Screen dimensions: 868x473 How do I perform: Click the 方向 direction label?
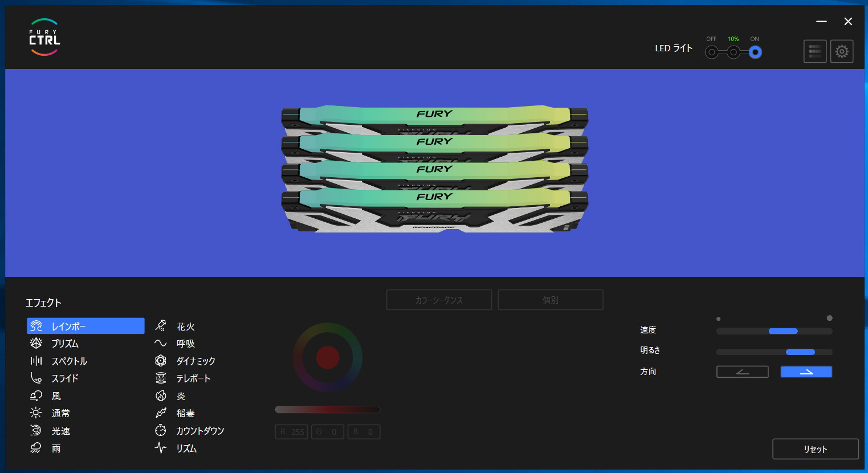pyautogui.click(x=648, y=372)
